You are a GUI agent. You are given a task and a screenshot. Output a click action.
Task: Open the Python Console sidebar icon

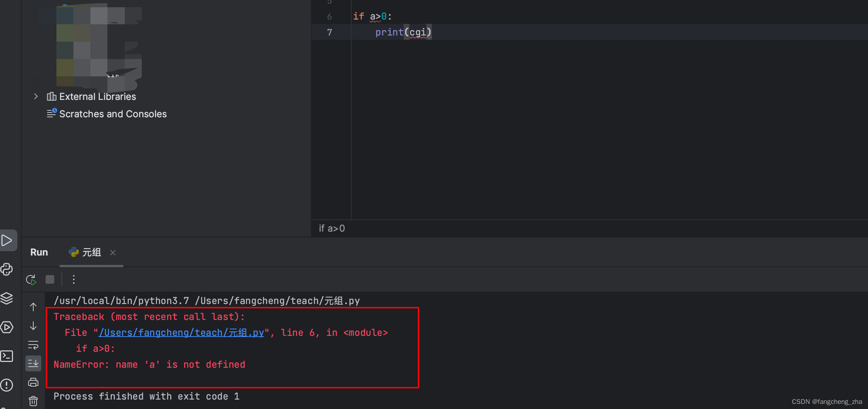[x=7, y=269]
